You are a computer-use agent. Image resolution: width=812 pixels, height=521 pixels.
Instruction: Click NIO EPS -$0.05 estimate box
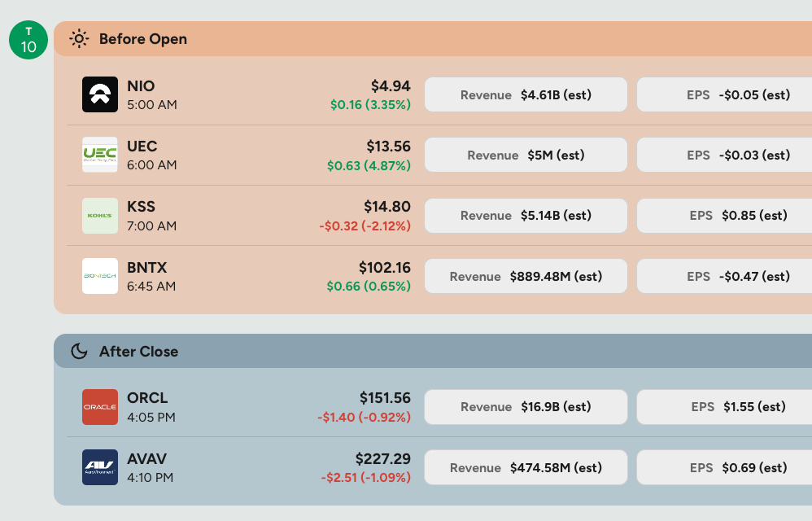(x=724, y=94)
